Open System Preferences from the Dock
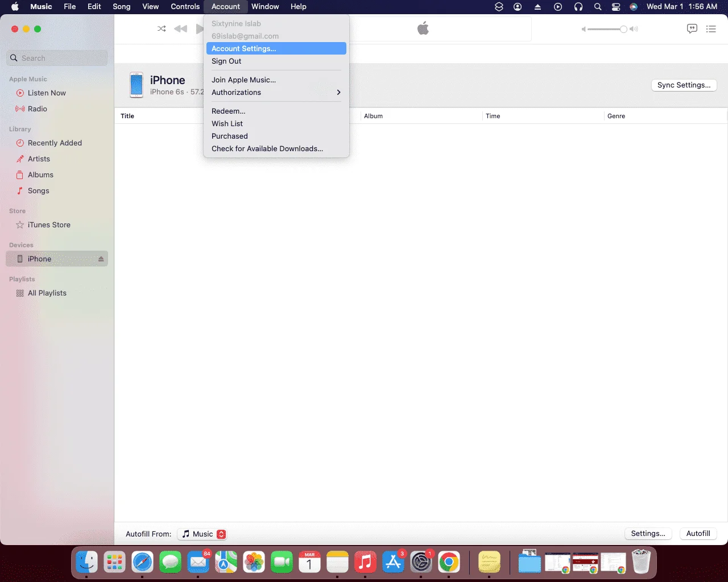The width and height of the screenshot is (728, 582). (x=421, y=563)
